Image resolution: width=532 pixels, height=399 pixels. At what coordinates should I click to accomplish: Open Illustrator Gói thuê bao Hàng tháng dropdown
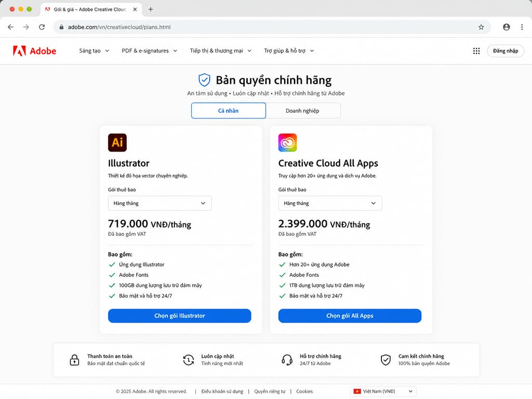pos(160,203)
